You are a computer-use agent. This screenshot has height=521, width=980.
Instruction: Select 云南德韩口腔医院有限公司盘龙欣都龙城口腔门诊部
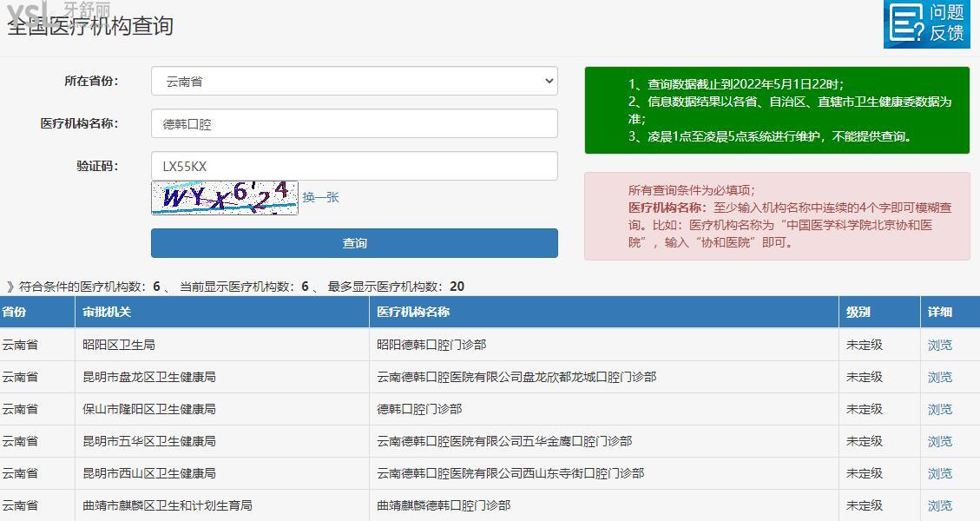tap(516, 377)
